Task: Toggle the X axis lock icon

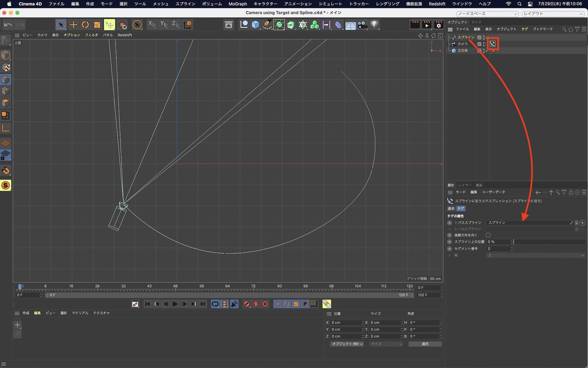Action: click(152, 25)
